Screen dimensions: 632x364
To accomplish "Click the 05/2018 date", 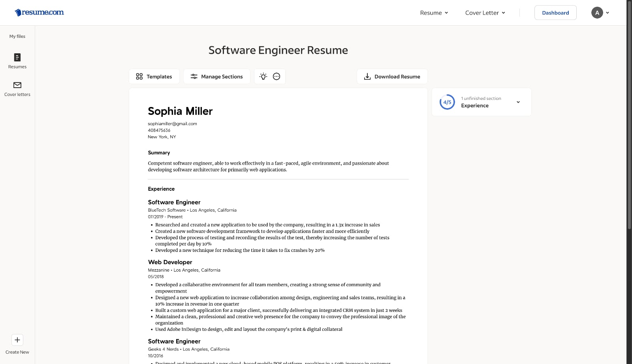I will [x=156, y=277].
